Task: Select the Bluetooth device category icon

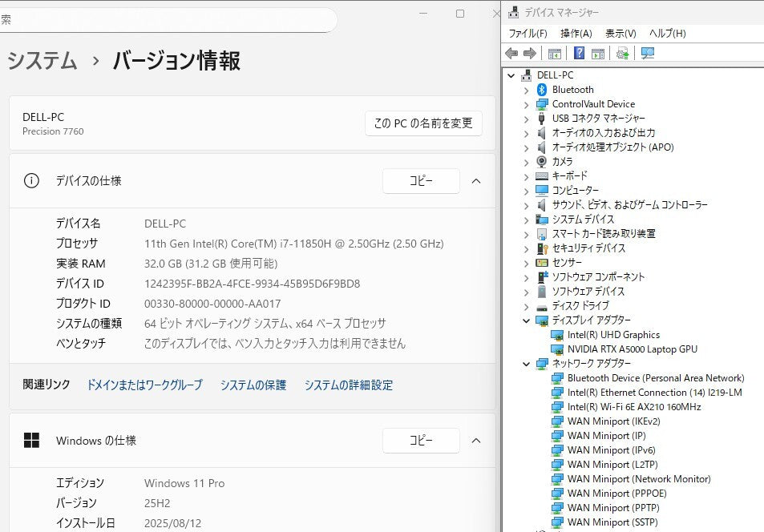Action: (x=542, y=90)
